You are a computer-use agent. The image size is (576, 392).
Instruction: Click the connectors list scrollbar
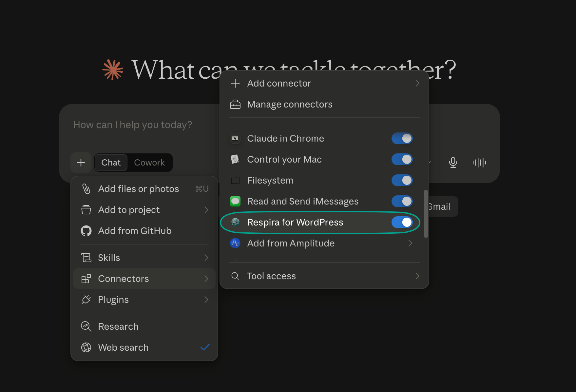[426, 214]
